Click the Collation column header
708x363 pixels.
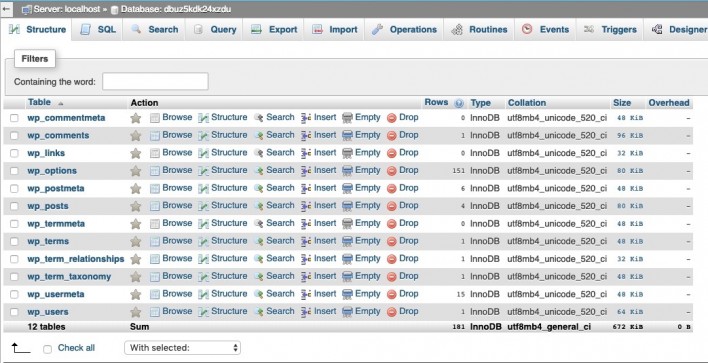(x=526, y=103)
